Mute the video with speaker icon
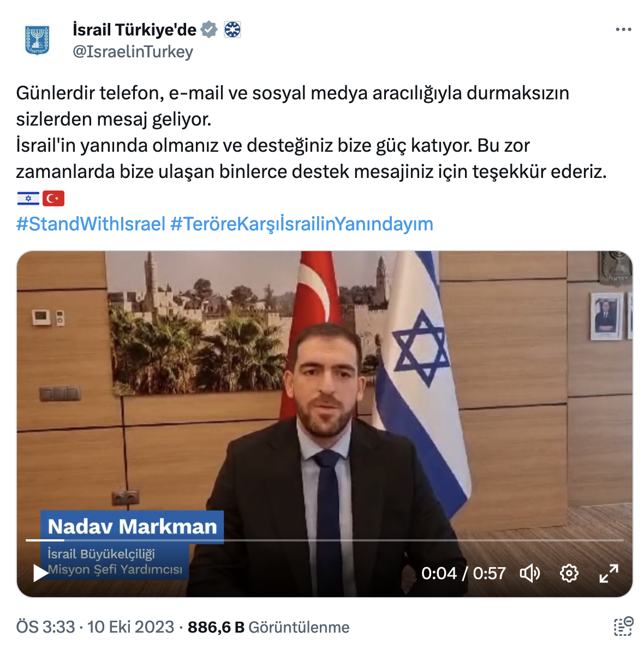Screen dimensions: 644x655 [530, 573]
